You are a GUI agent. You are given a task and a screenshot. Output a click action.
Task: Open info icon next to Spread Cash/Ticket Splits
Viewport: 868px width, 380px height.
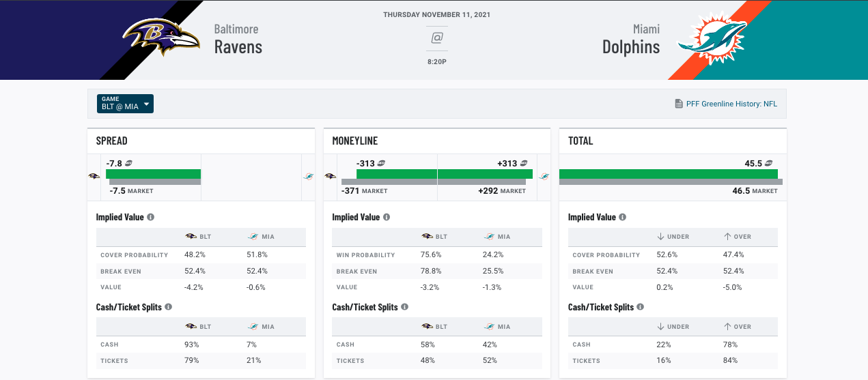coord(169,307)
